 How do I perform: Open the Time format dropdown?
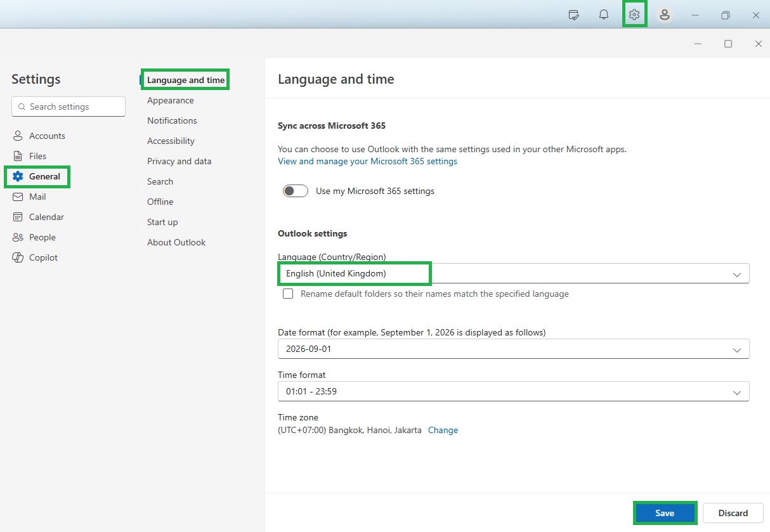point(514,391)
